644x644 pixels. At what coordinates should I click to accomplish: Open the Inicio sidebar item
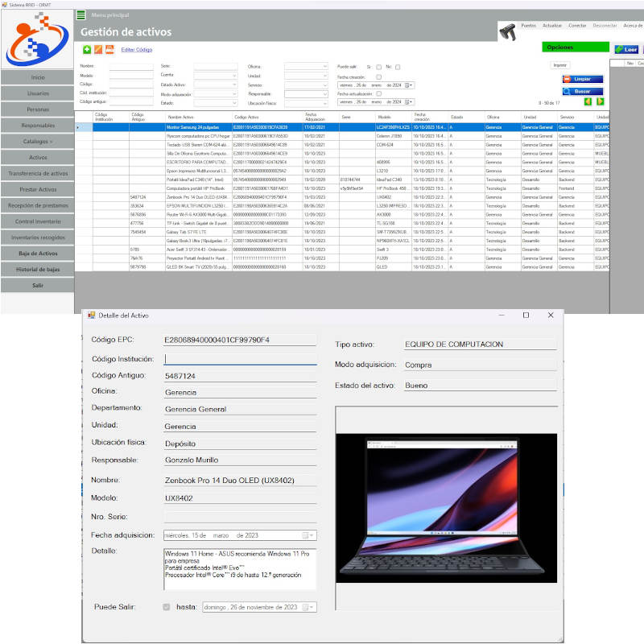tap(38, 77)
